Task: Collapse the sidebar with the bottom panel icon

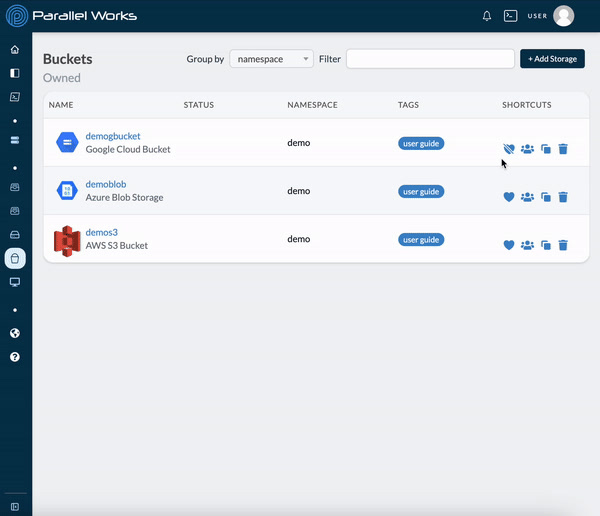Action: tap(15, 507)
